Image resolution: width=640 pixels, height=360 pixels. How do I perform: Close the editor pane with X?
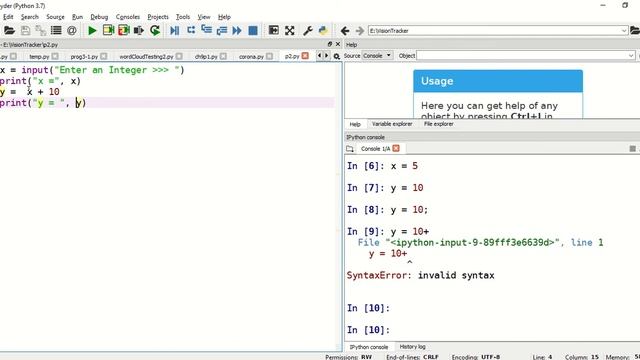338,44
